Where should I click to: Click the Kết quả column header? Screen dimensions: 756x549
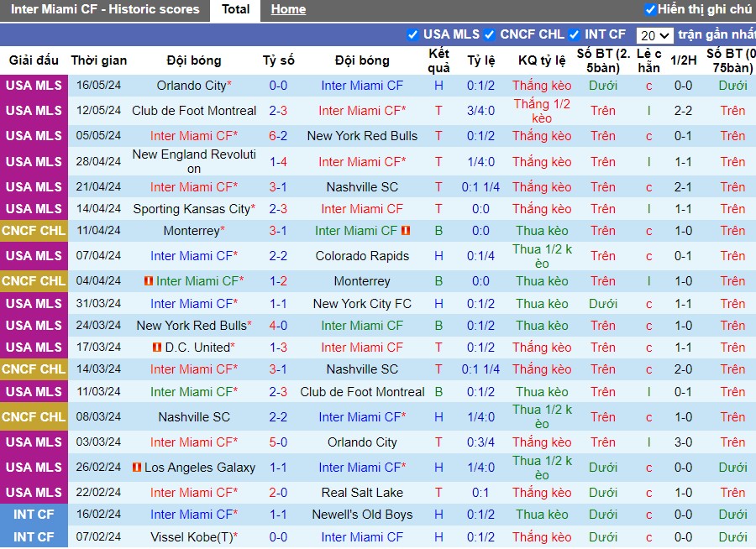[x=438, y=60]
